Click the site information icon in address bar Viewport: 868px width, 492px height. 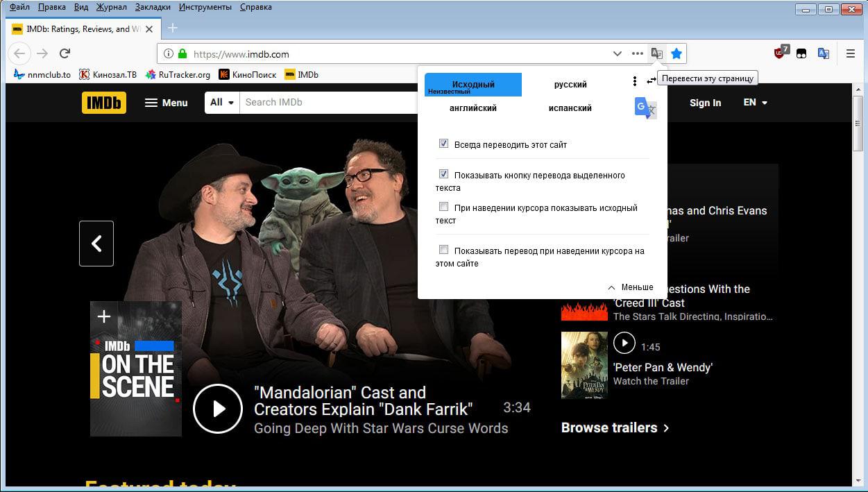(168, 53)
